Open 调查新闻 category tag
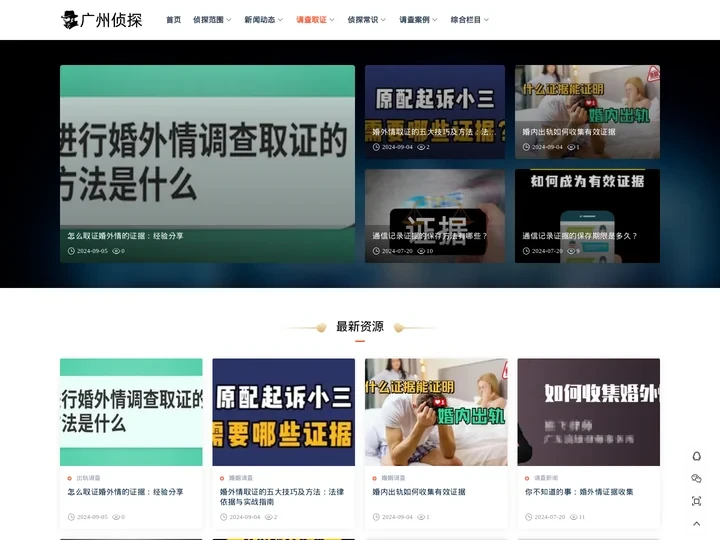 [546, 478]
